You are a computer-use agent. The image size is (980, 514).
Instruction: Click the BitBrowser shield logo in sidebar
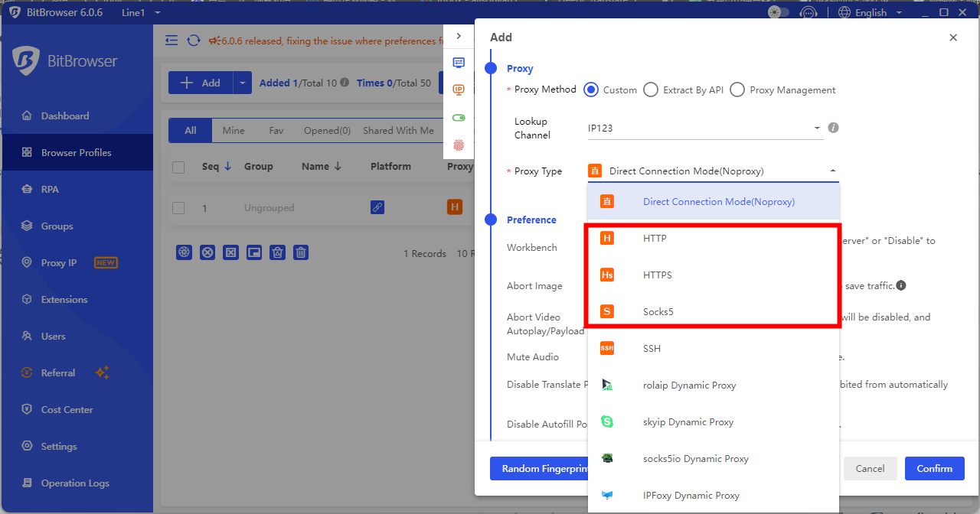25,61
